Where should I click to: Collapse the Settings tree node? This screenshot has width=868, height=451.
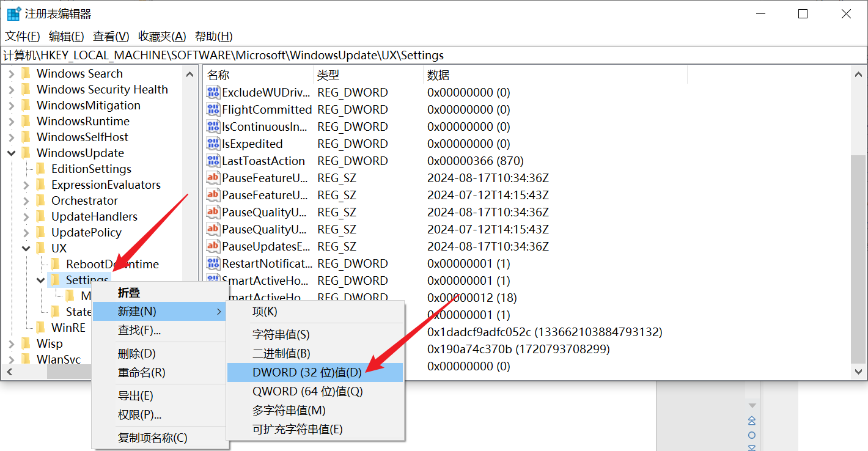click(x=40, y=280)
